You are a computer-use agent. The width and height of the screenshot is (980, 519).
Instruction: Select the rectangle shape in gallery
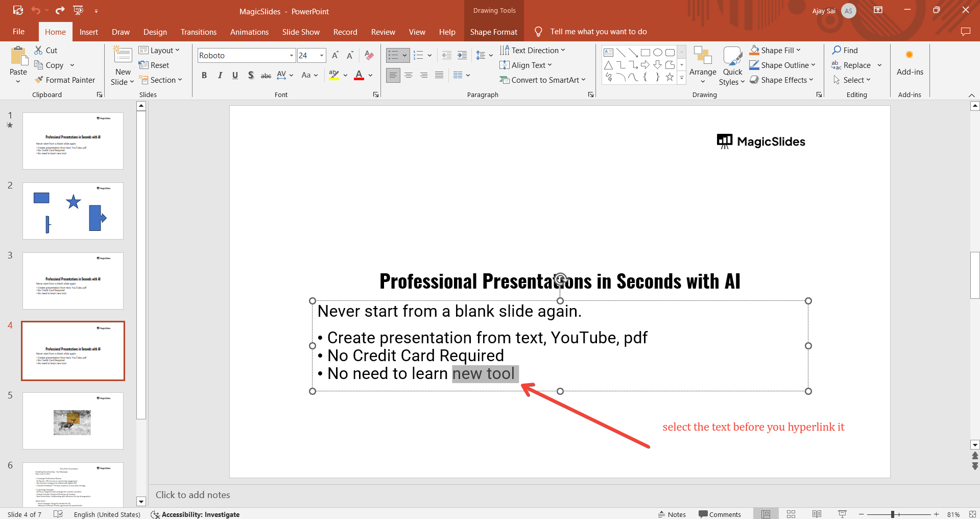(x=646, y=52)
